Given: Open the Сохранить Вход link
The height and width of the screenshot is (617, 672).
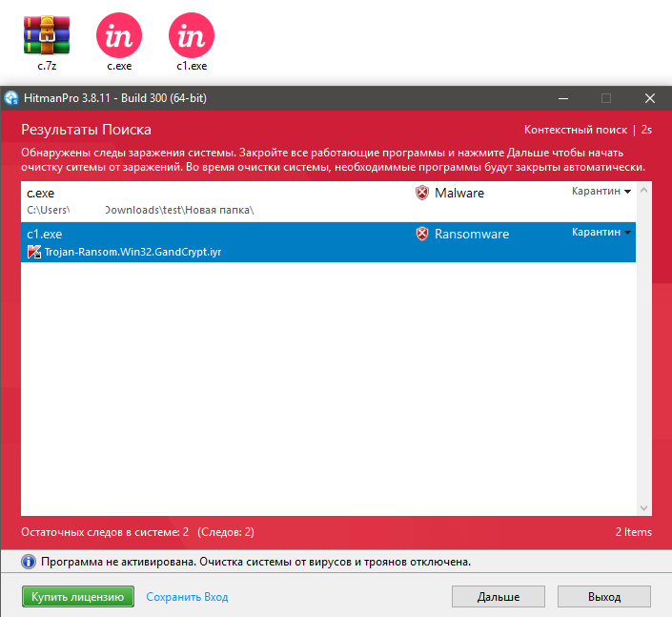Looking at the screenshot, I should (187, 597).
